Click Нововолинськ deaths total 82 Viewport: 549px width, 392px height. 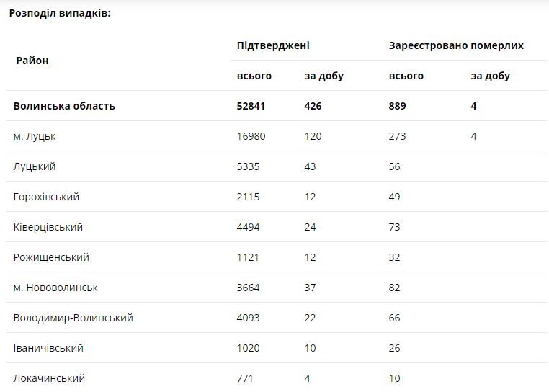click(395, 288)
